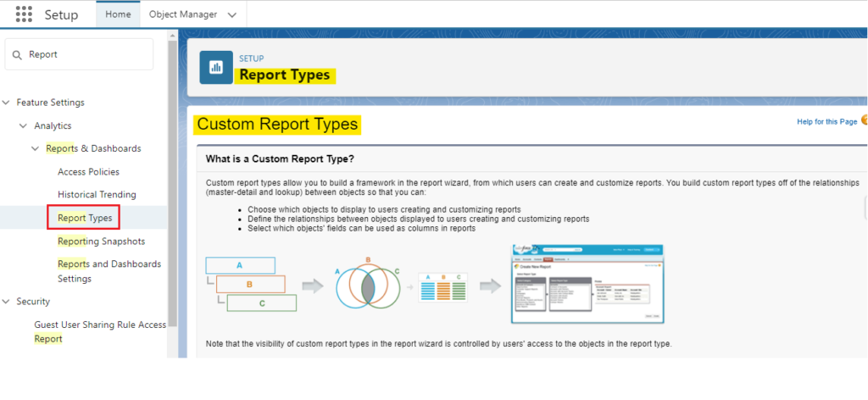Click the search magnifier icon in Quick Find
Viewport: 868px width, 400px height.
pos(17,54)
